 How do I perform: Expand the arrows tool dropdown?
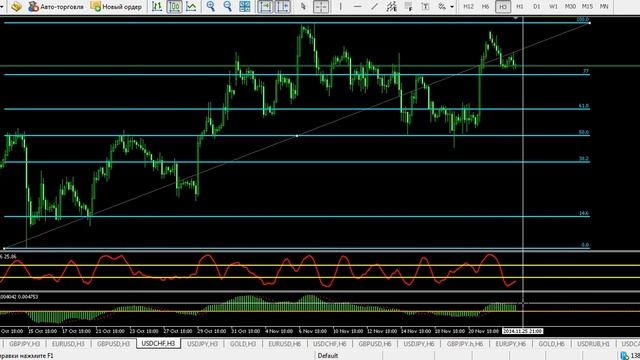(x=452, y=7)
